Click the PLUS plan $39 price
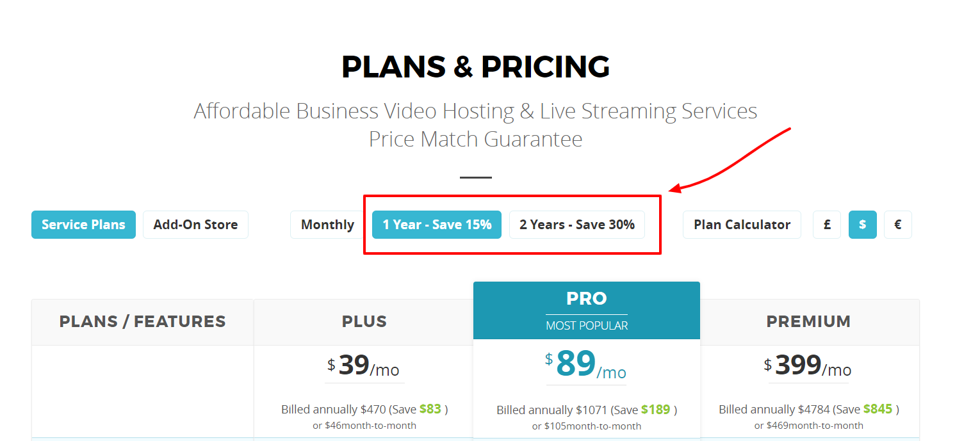The height and width of the screenshot is (441, 980). click(364, 365)
